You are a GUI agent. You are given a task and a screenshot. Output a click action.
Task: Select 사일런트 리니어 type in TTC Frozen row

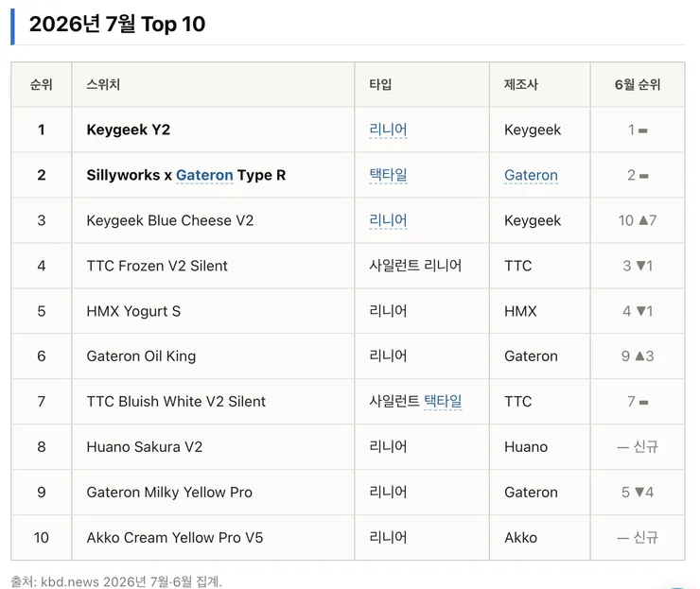click(415, 266)
